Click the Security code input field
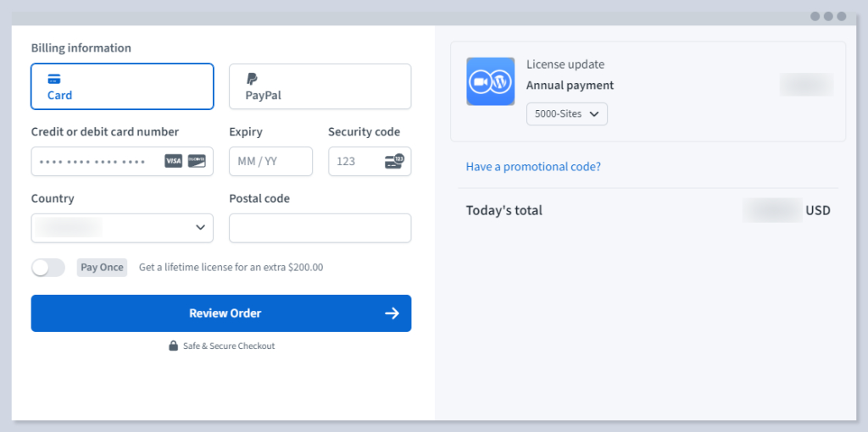Viewport: 868px width, 432px height. (353, 161)
